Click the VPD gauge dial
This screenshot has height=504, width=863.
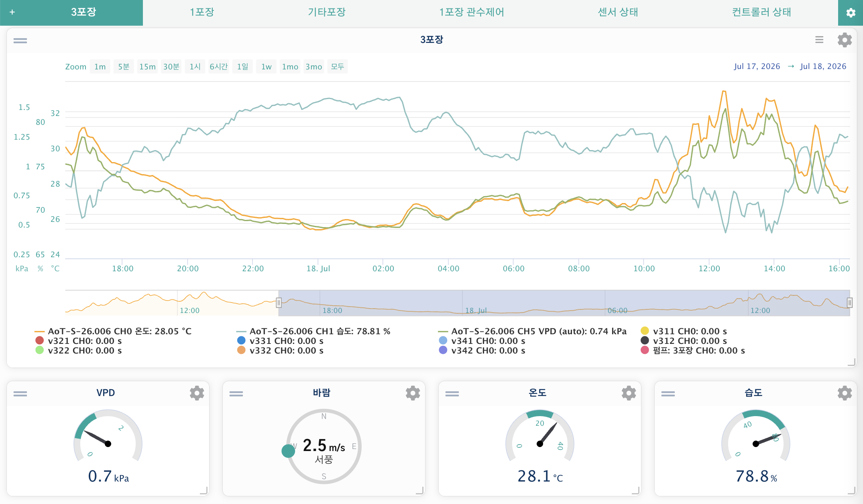(x=108, y=436)
